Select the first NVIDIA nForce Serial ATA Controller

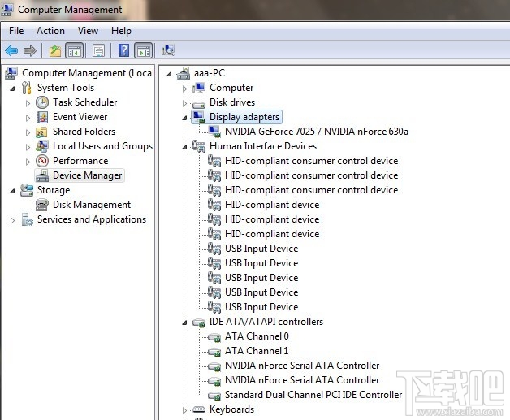pos(302,366)
